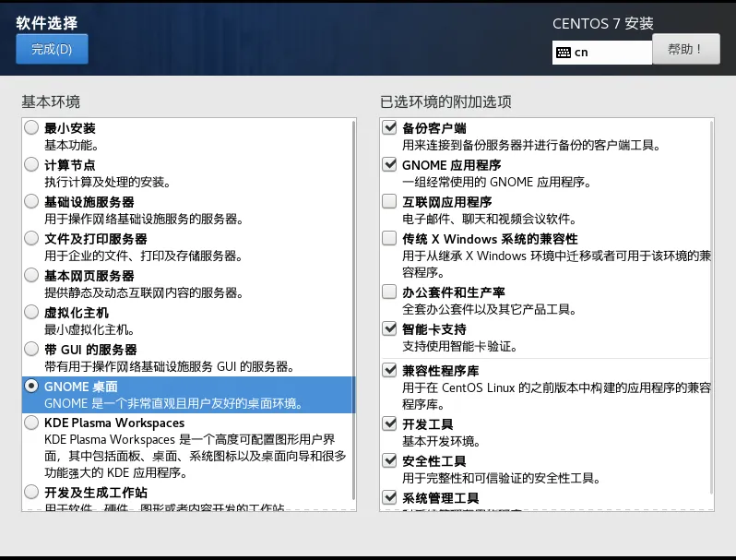This screenshot has height=560, width=736.
Task: Uncheck the GNOME 应用程序 add-on
Action: [389, 164]
